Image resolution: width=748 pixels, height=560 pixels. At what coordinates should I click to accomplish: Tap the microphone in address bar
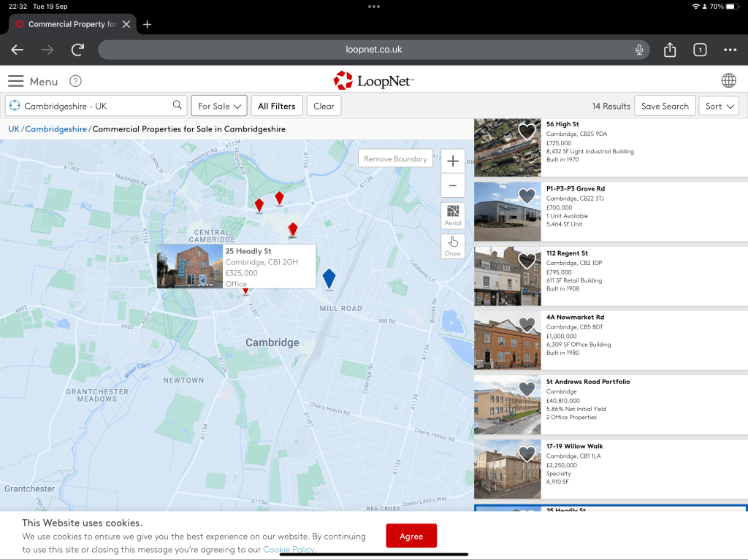pos(639,50)
